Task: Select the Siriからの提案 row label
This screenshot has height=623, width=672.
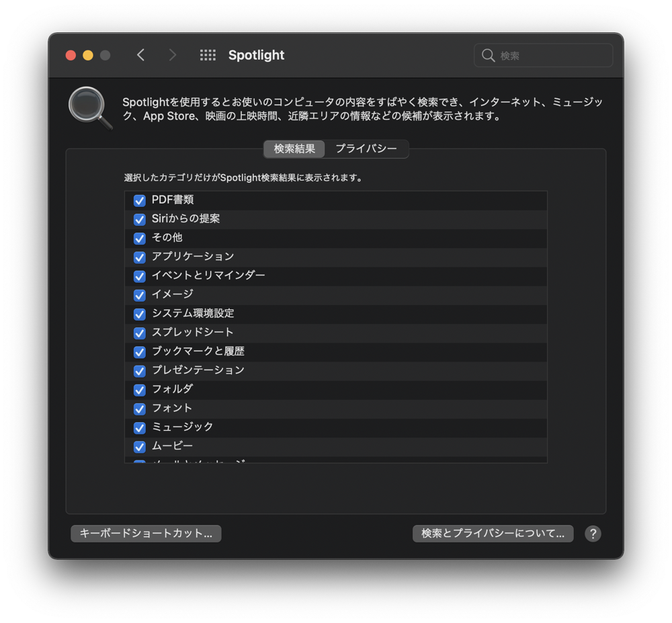Action: [185, 218]
